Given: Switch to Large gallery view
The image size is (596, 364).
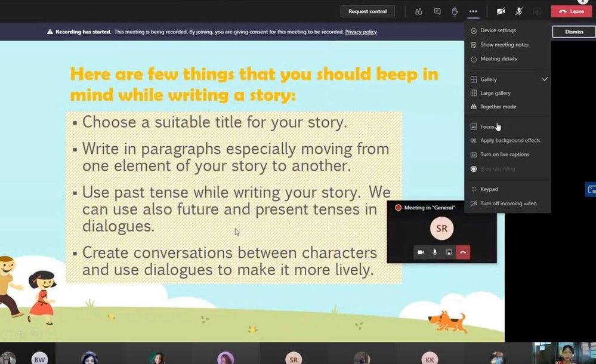Looking at the screenshot, I should click(508, 93).
